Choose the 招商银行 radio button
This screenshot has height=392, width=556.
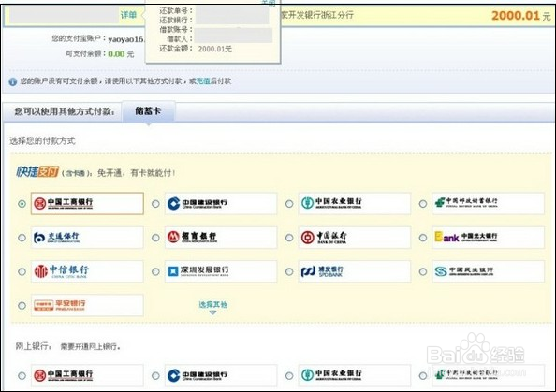coord(155,238)
